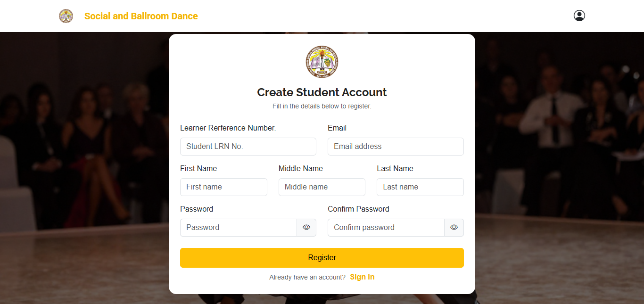
Task: Focus the Last name input field
Action: point(420,187)
